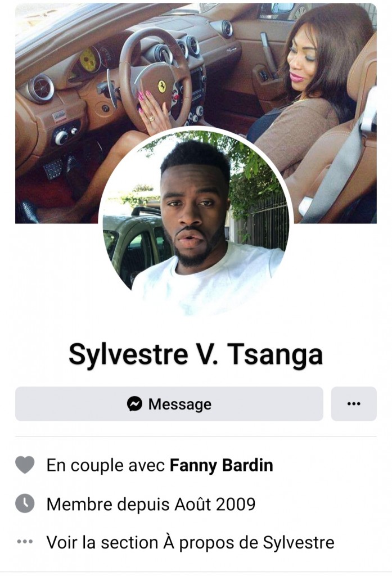Image resolution: width=392 pixels, height=576 pixels.
Task: Send a message with the Message button
Action: click(169, 404)
